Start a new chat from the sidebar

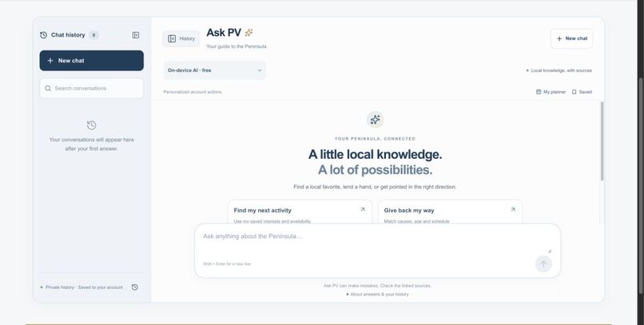[92, 61]
